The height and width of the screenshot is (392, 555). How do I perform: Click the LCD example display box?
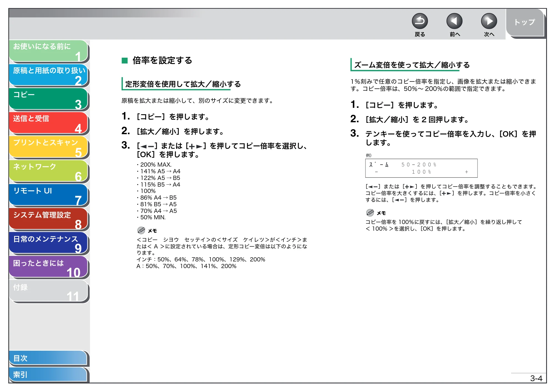coord(421,168)
